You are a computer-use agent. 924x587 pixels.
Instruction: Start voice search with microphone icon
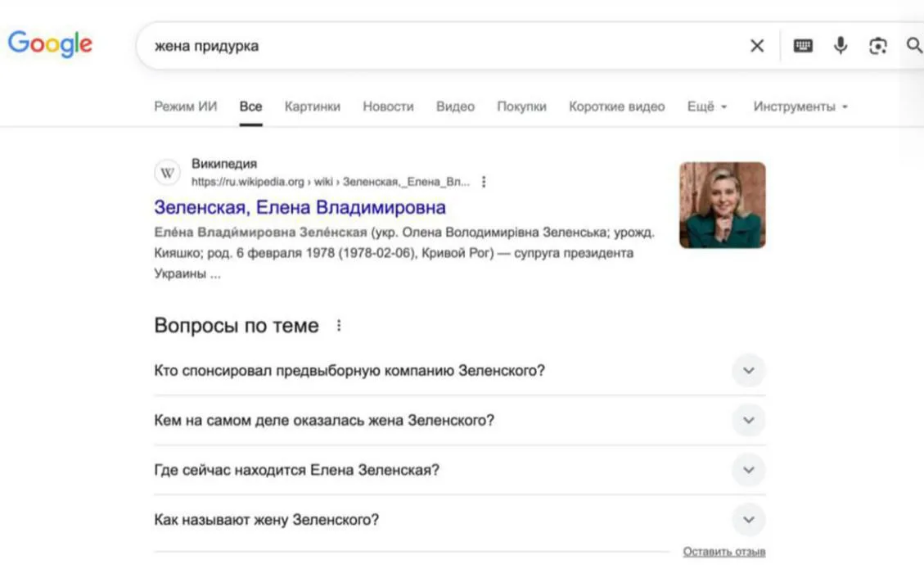(x=841, y=46)
